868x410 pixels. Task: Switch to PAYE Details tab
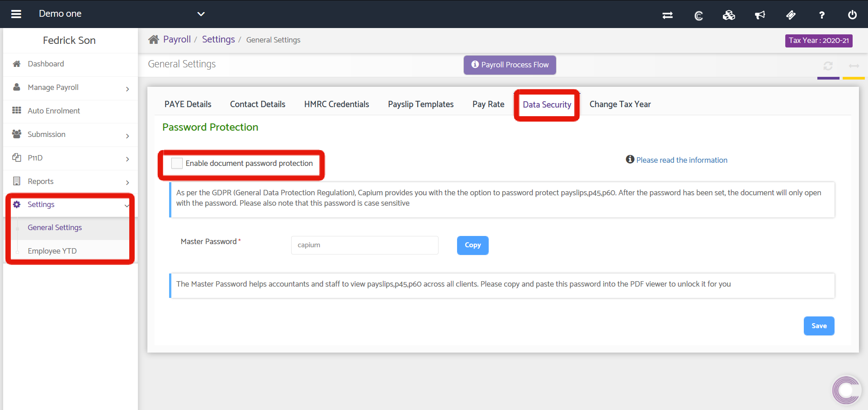coord(188,104)
